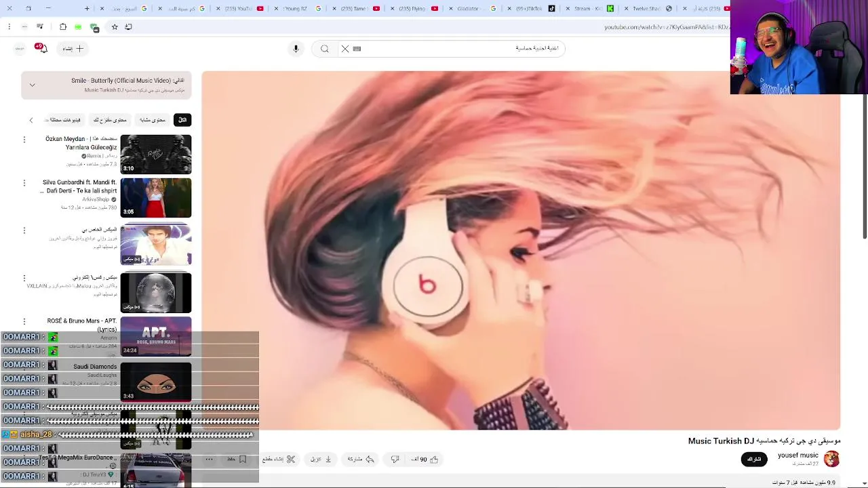Open the ROSÉ & Bruno Mars - APT. title
Viewport: 868px width, 488px height.
[x=82, y=325]
